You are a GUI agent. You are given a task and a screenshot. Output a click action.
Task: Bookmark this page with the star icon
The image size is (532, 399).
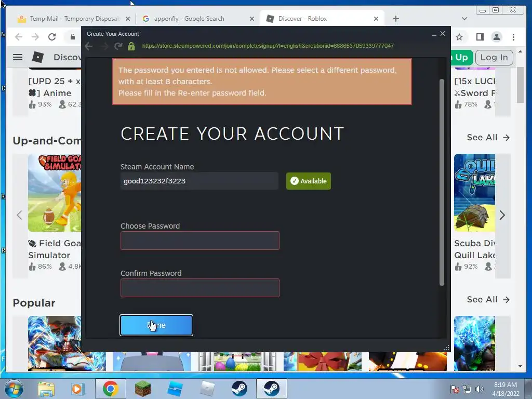coord(459,37)
